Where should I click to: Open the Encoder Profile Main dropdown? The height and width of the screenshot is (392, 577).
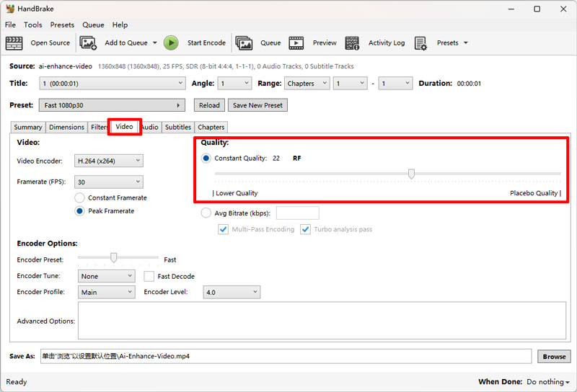(x=106, y=293)
